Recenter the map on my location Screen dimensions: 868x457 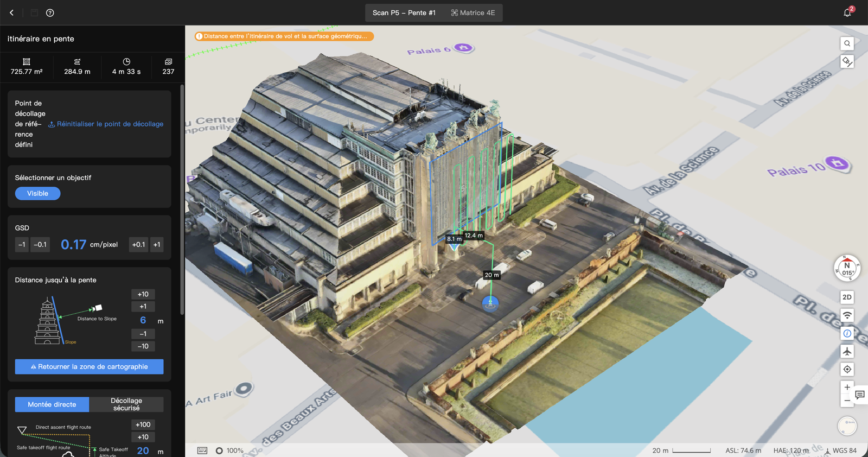tap(847, 369)
